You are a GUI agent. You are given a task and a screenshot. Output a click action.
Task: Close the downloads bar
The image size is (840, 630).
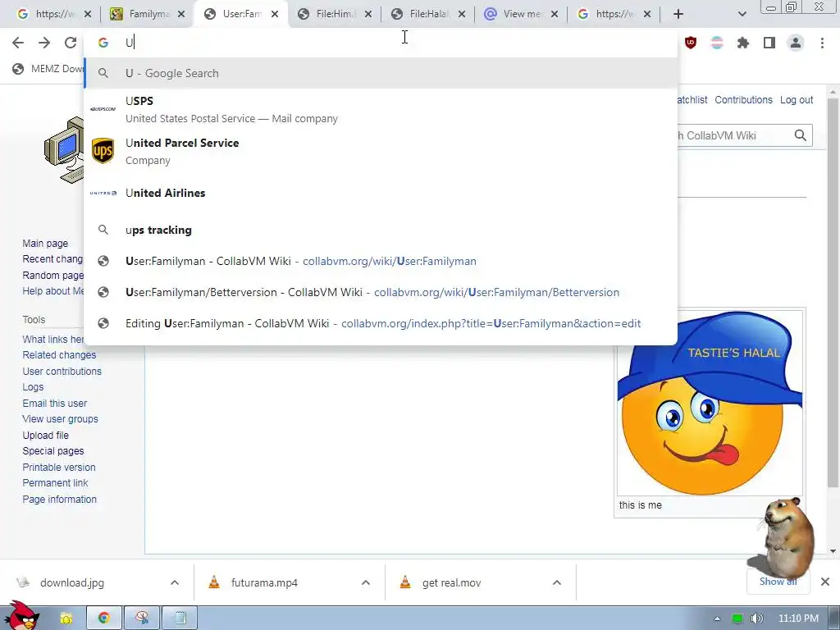[x=825, y=582]
